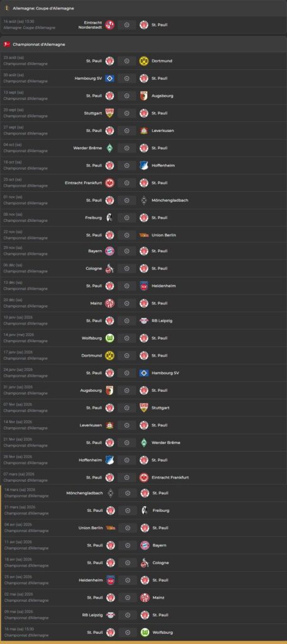Click RB Leipzig logo in 10 janv fixture

(x=144, y=321)
